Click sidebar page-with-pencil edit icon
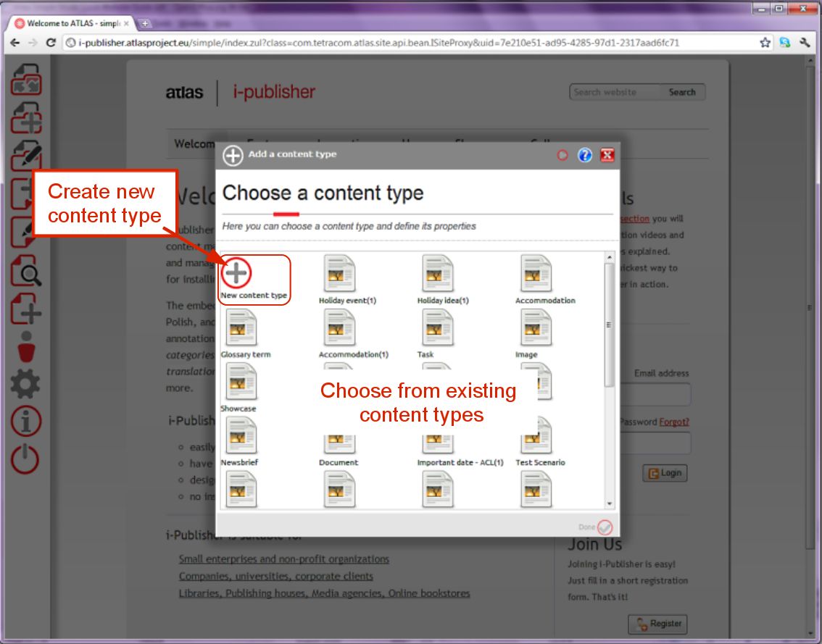This screenshot has width=822, height=644. coord(27,156)
